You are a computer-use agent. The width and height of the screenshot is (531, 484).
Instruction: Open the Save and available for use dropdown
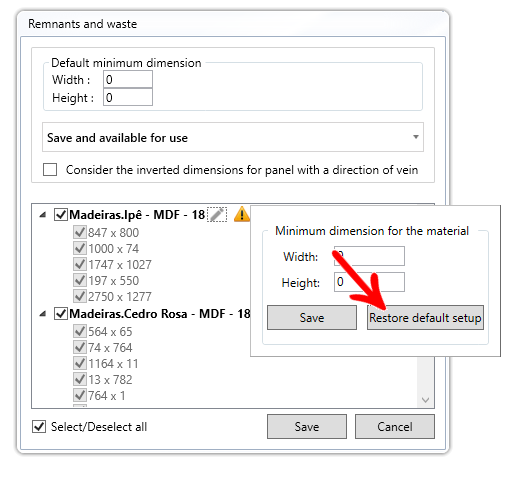click(233, 137)
